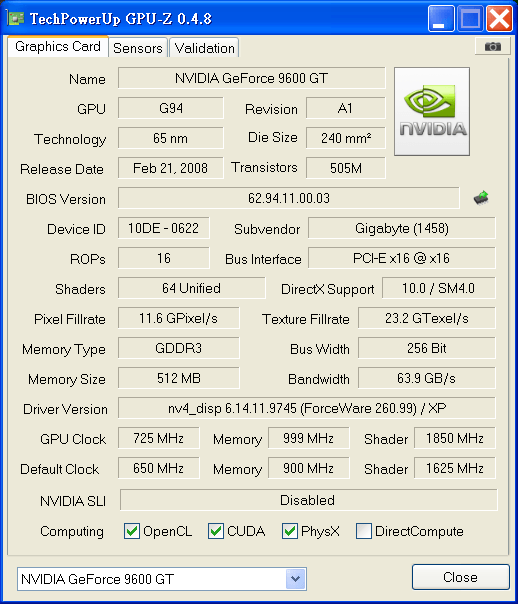Click the Bus Width field 256 Bit
Viewport: 518px width, 604px height.
pos(427,348)
